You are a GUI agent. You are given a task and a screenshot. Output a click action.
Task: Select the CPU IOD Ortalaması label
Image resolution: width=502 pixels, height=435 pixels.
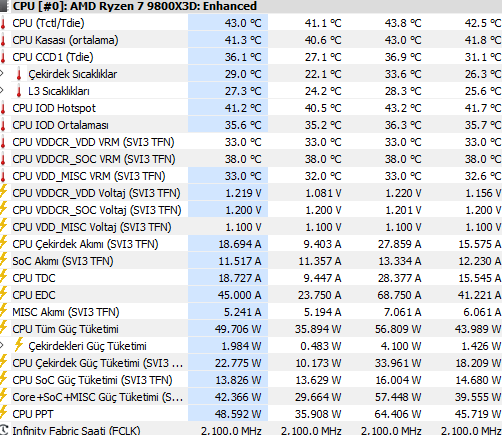click(60, 125)
